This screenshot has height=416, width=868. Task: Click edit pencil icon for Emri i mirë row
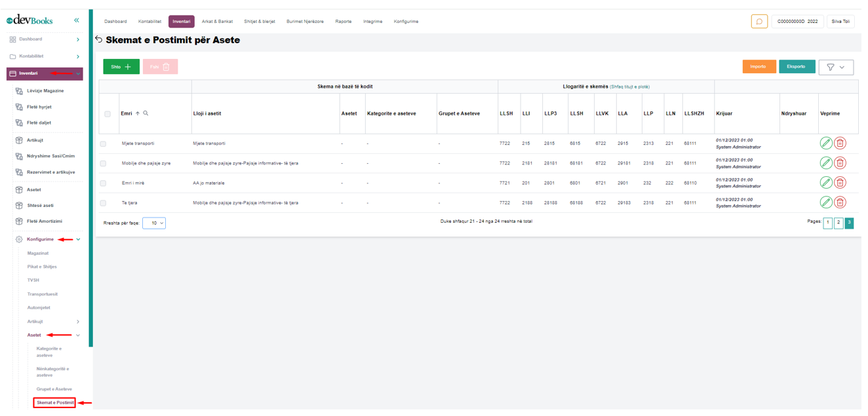pos(826,183)
